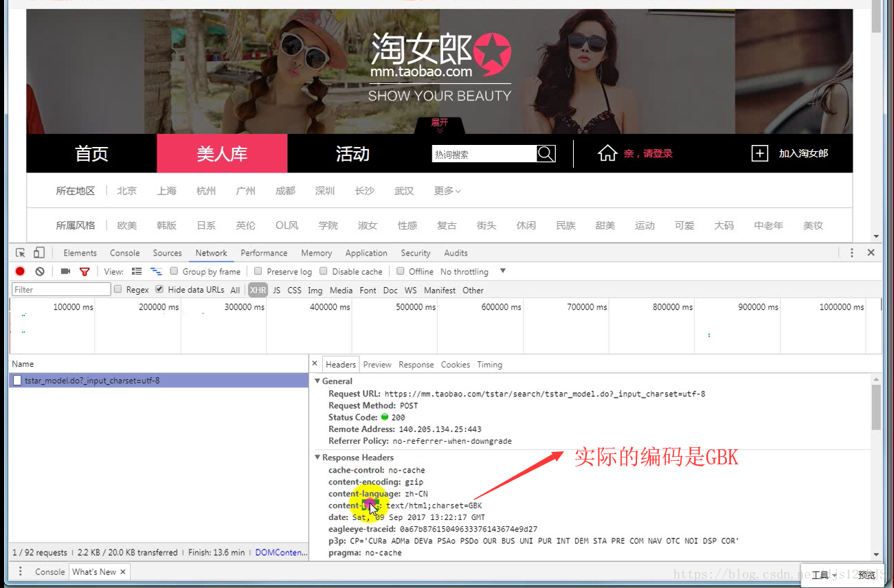Switch to large request rows view
The width and height of the screenshot is (894, 588).
pos(137,271)
